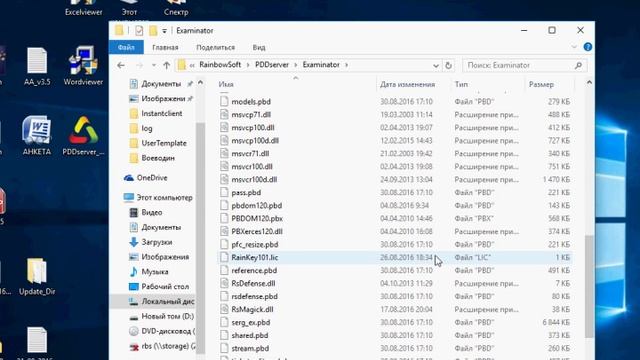
Task: Open Этот компьютер in the navigation pane
Action: [x=158, y=198]
